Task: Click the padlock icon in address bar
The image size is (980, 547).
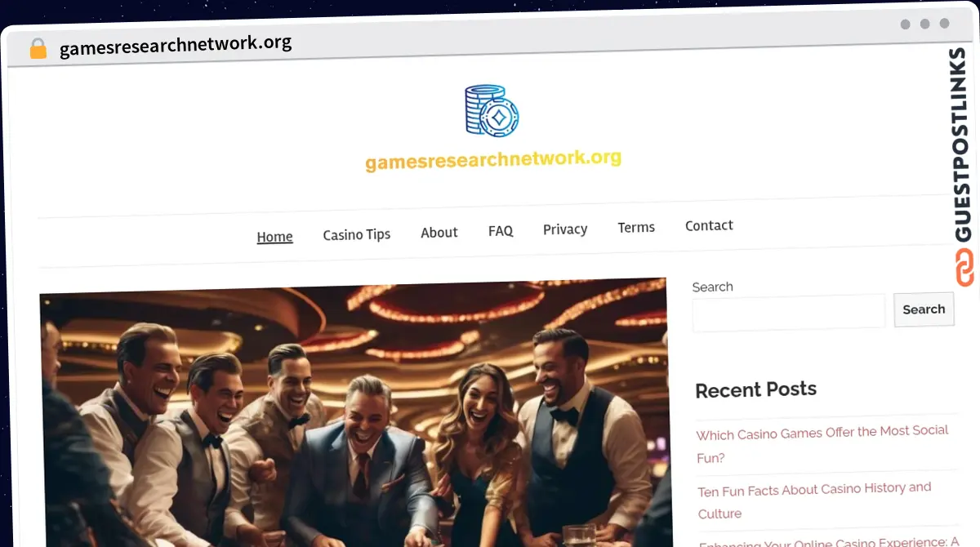Action: [x=38, y=48]
